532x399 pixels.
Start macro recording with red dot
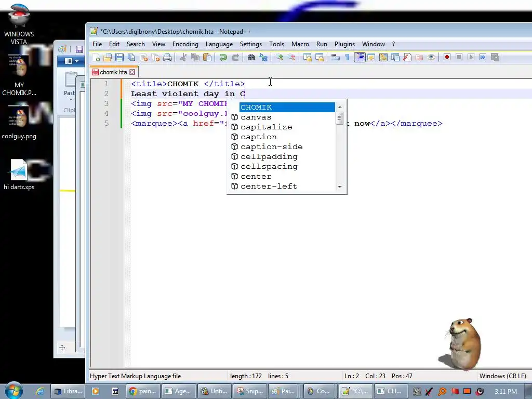pos(447,57)
